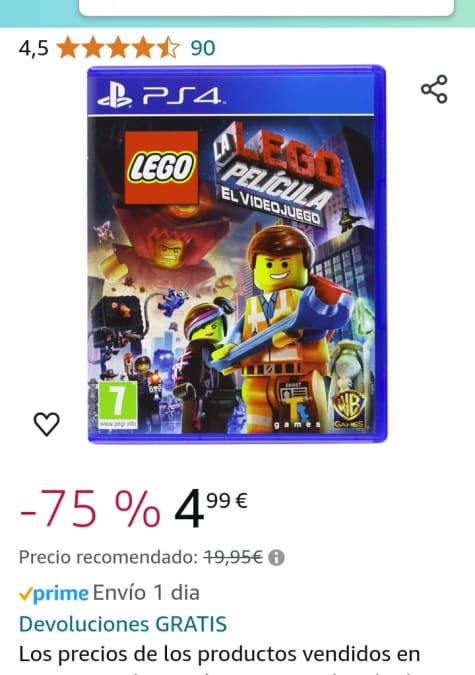The image size is (475, 675).
Task: Click the Precio recomendado label
Action: point(108,557)
